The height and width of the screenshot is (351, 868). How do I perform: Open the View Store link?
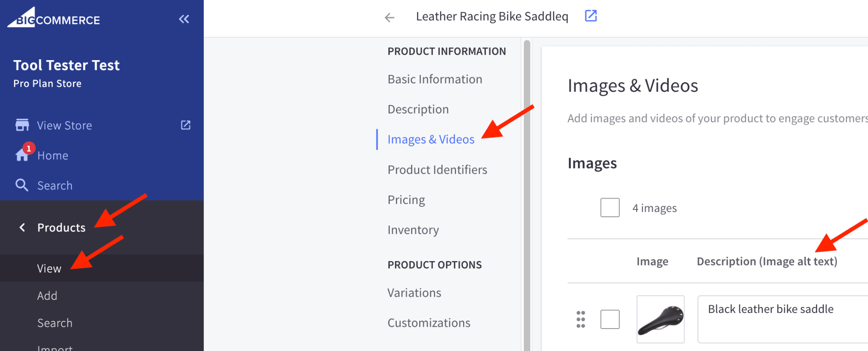64,125
